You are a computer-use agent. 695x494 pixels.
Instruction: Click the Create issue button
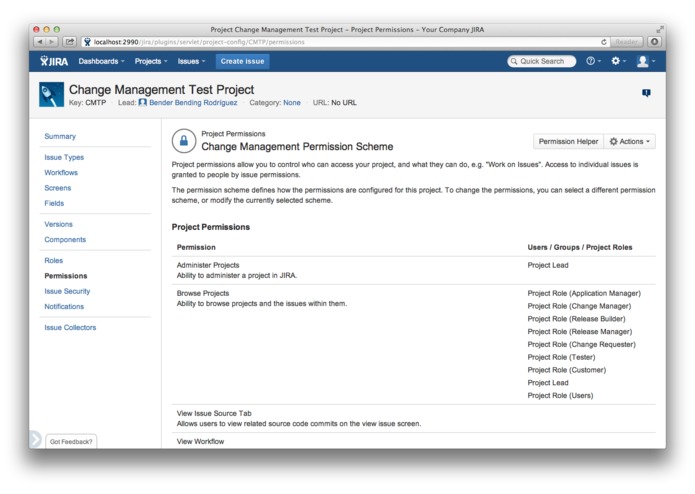point(242,61)
